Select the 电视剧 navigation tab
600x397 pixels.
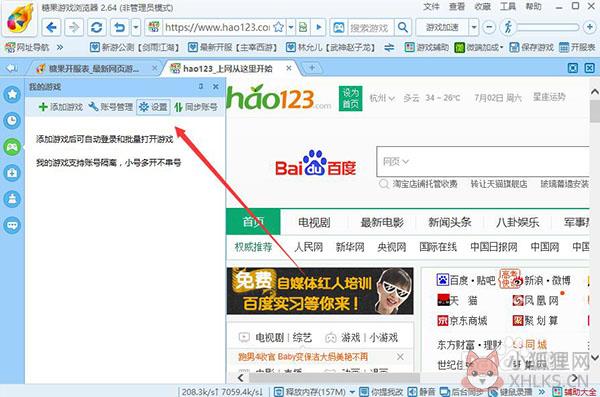pos(314,222)
